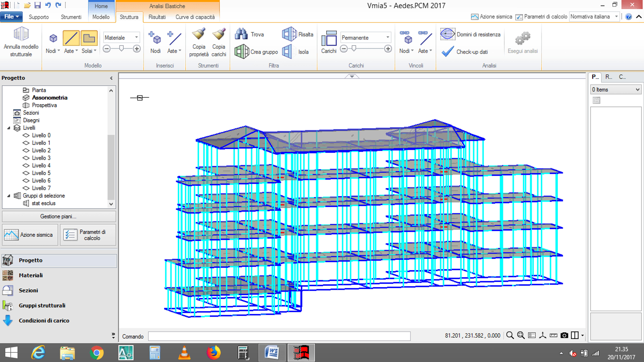Viewport: 644px width, 362px height.
Task: Click the Trova binoculars icon
Action: (241, 34)
